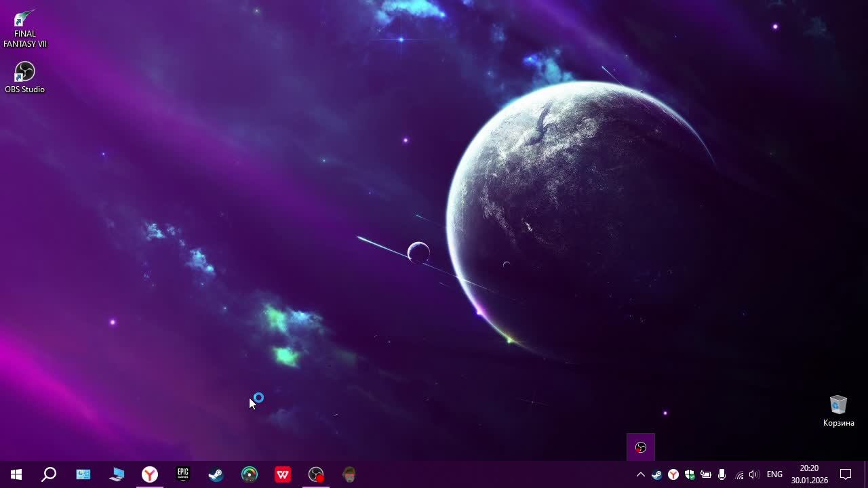Screen dimensions: 868x488
Task: Open the volume speaker control
Action: click(x=754, y=474)
